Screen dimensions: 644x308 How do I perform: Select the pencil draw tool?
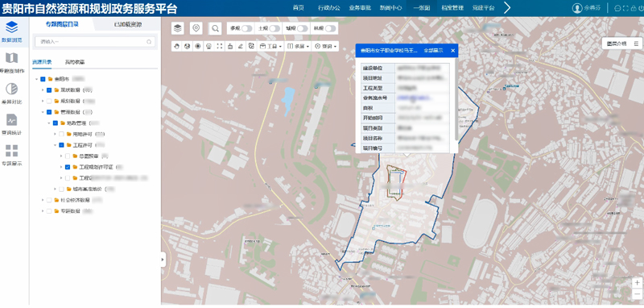241,47
